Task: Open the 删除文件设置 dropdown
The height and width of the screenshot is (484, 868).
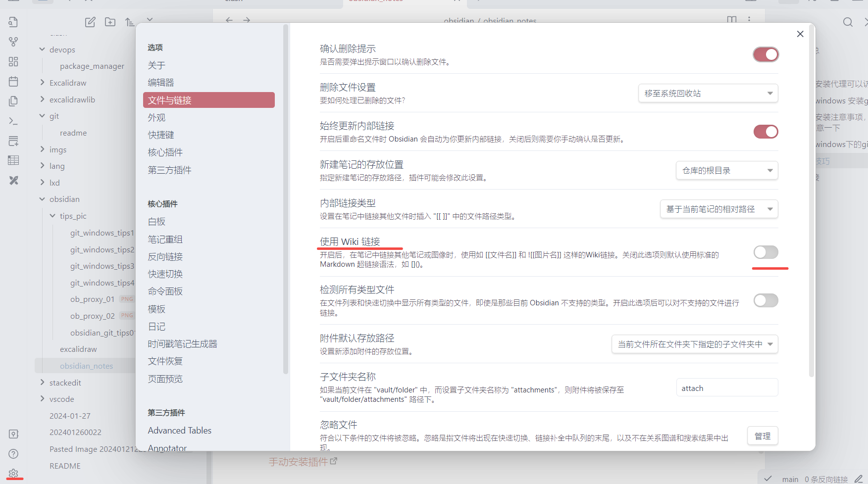Action: 708,94
